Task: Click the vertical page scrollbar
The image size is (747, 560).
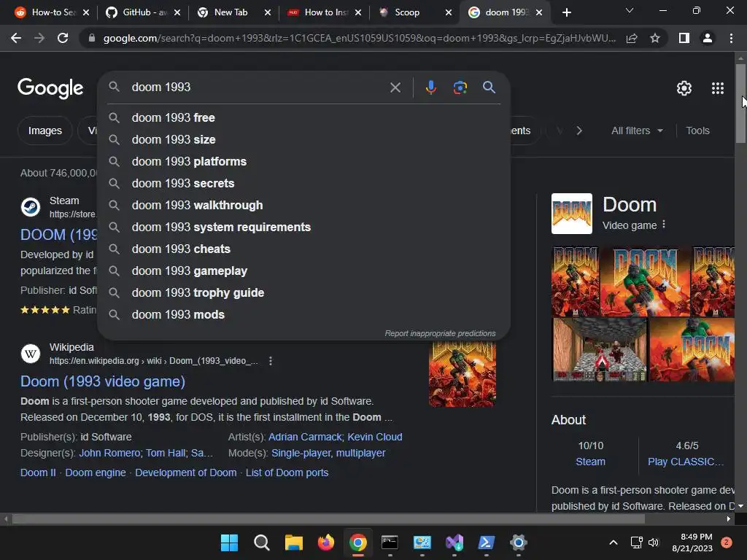Action: (740, 103)
